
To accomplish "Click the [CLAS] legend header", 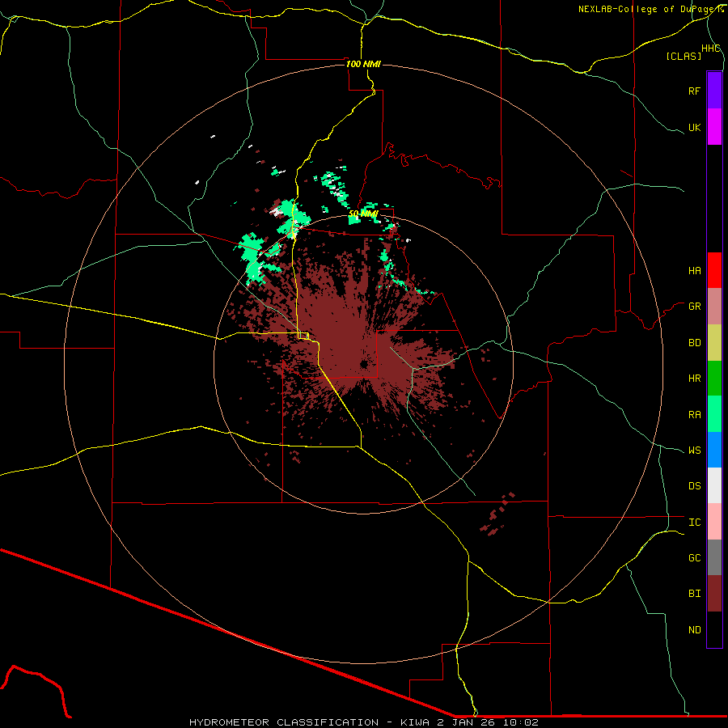I will click(x=684, y=56).
